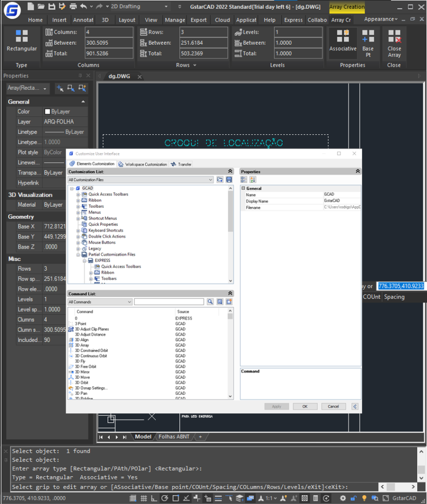The image size is (427, 504).
Task: Click the Save As icon with pencil
Action: (62, 6)
